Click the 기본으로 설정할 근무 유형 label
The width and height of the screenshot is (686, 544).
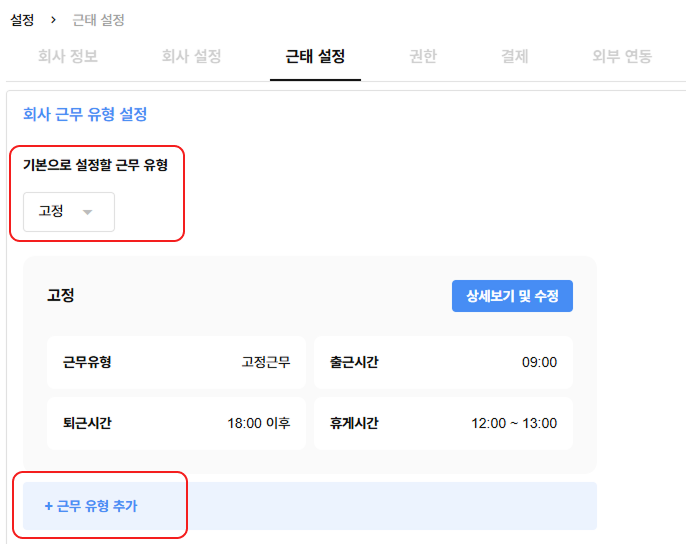pos(95,165)
